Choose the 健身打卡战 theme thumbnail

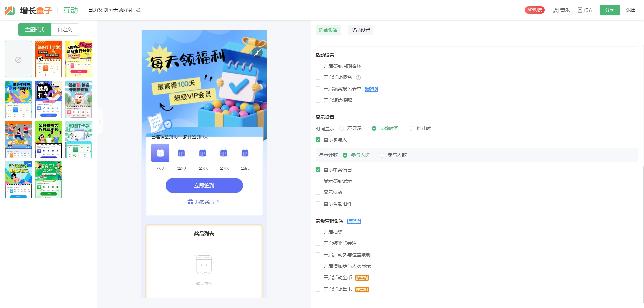tap(18, 139)
